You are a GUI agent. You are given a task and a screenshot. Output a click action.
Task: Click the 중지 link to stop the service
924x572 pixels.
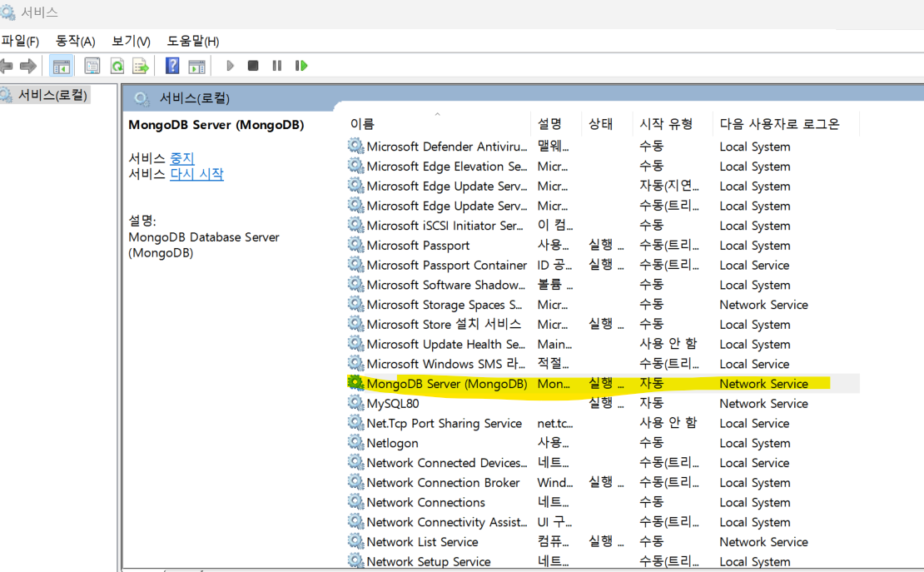(x=182, y=158)
